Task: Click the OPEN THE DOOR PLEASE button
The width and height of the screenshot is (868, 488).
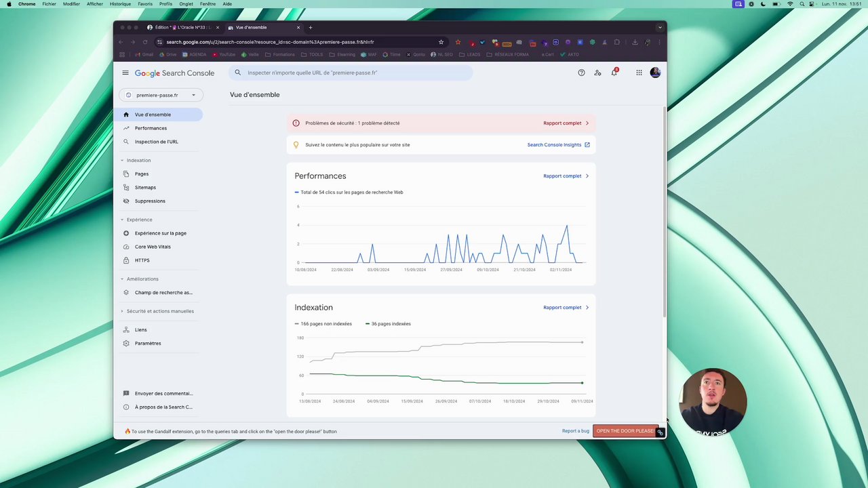Action: (625, 431)
